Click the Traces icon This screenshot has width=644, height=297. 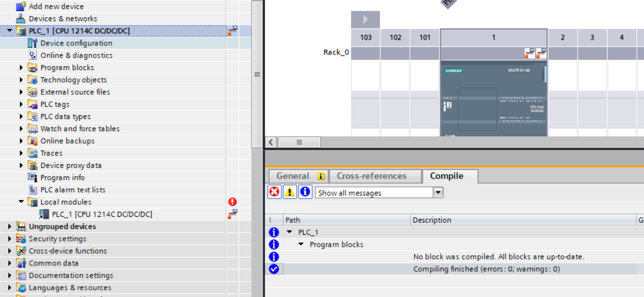tap(32, 153)
